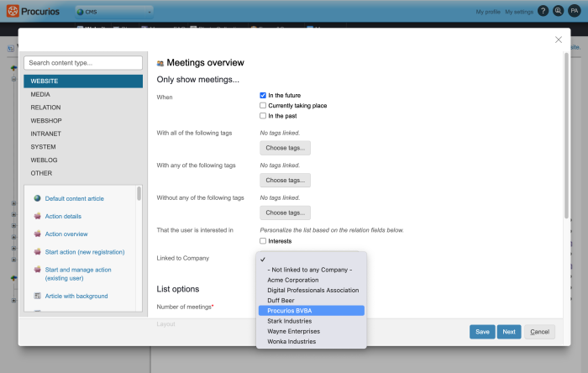Click the Meetings overview heading icon
The height and width of the screenshot is (373, 588).
pyautogui.click(x=160, y=63)
